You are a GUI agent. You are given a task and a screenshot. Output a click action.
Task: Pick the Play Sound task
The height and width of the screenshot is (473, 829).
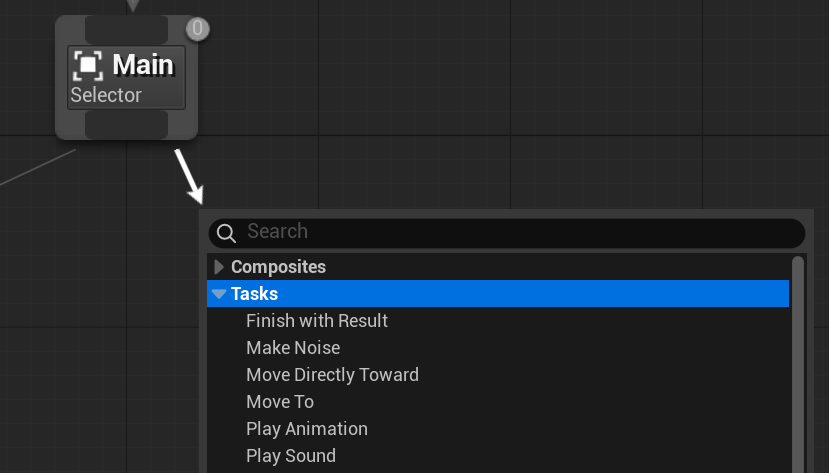pyautogui.click(x=291, y=456)
